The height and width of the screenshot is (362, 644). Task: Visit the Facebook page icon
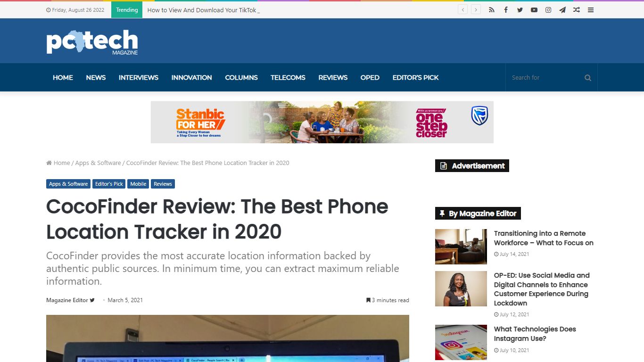506,10
